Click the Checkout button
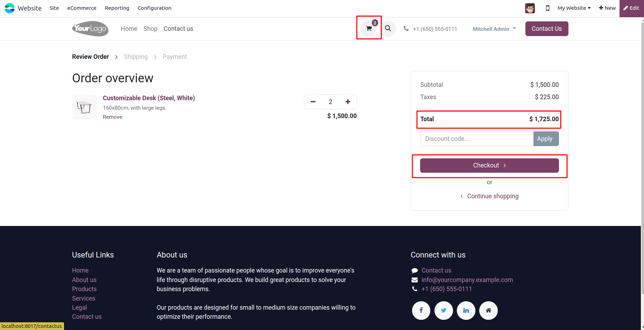Viewport: 644px width, 330px height. point(489,165)
